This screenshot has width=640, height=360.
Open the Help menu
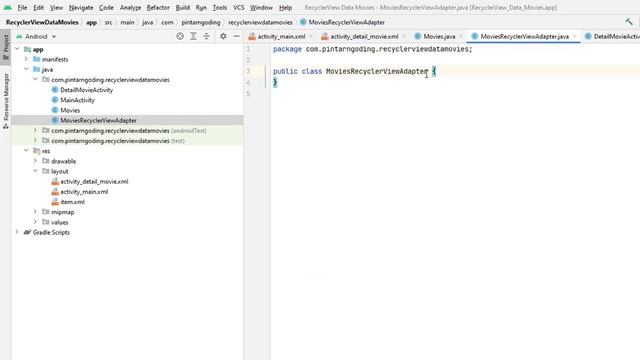[285, 8]
